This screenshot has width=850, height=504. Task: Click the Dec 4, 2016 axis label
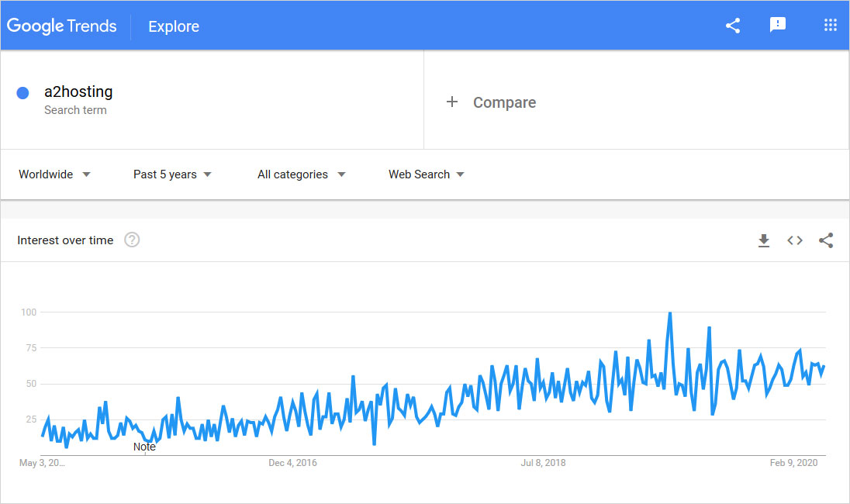click(292, 463)
